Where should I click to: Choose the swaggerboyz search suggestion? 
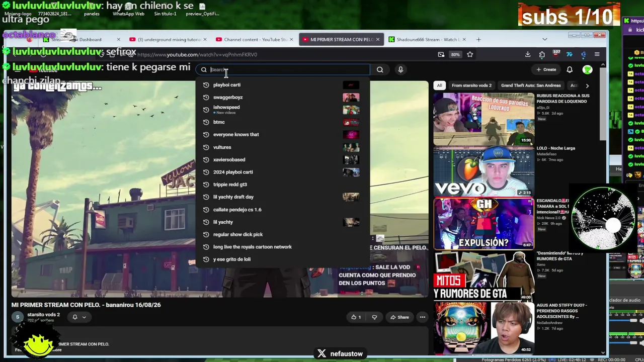[x=283, y=97]
